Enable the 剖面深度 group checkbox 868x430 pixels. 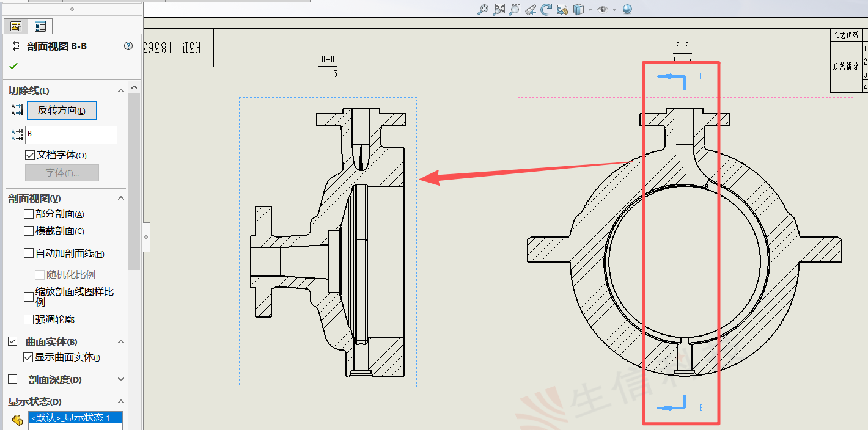pos(12,379)
